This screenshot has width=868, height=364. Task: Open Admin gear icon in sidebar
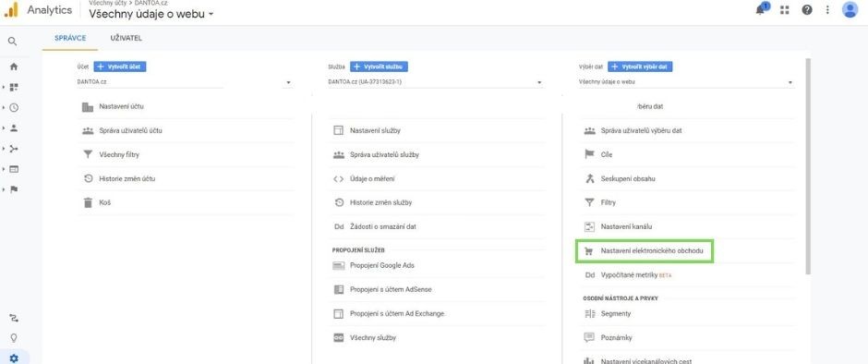click(14, 358)
